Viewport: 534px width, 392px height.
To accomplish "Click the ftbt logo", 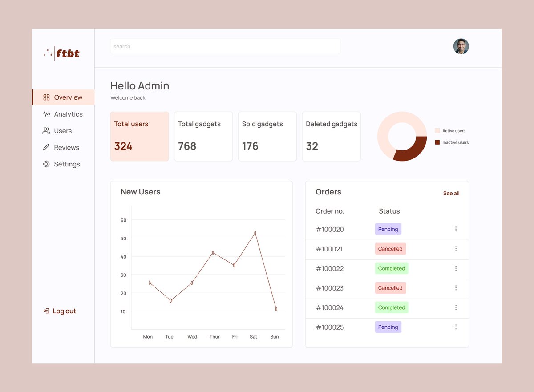I will 61,53.
